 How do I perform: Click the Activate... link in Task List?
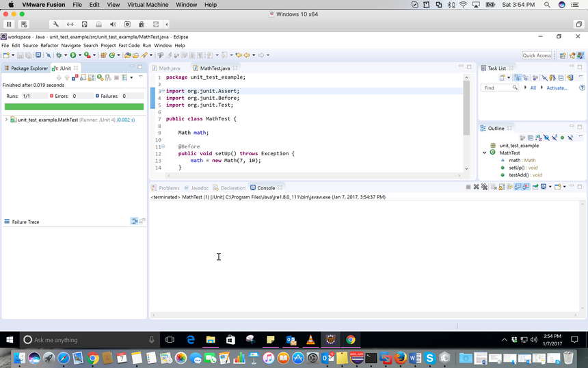[556, 88]
